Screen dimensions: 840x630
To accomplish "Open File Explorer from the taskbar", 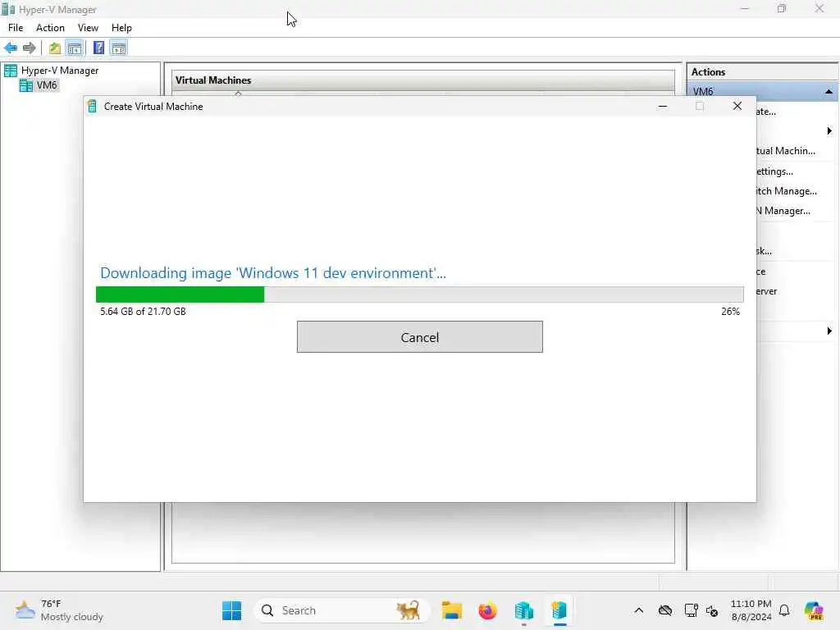I will pos(452,610).
